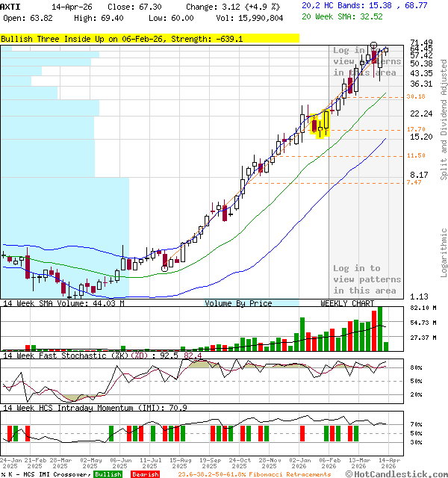Click the circled low marker near July 2025
The width and height of the screenshot is (448, 478).
[x=164, y=267]
